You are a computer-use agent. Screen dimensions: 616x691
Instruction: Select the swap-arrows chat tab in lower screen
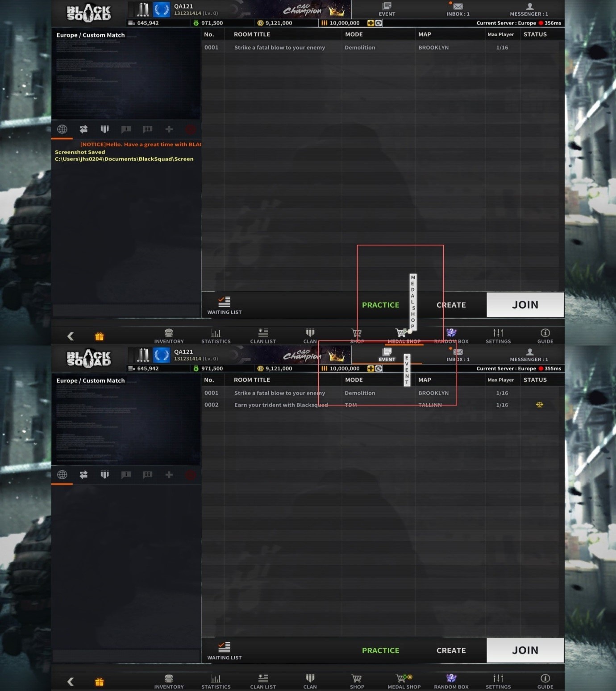(x=83, y=475)
